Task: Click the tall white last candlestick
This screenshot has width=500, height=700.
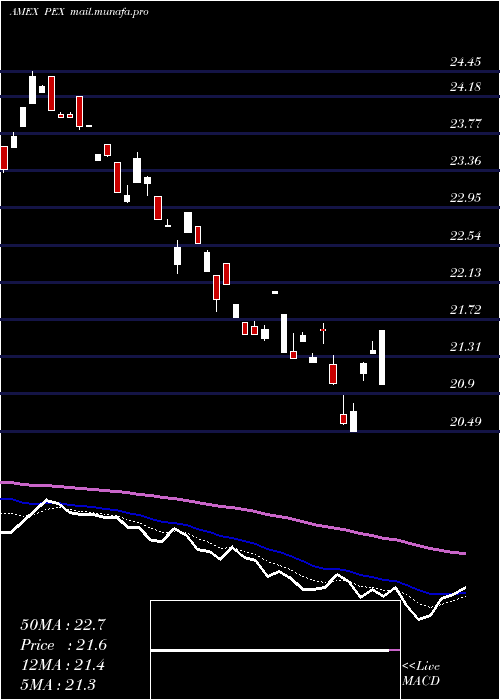Action: click(382, 358)
